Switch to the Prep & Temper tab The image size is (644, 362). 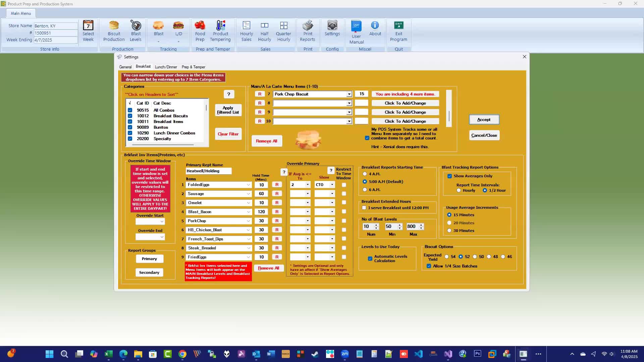click(x=193, y=67)
